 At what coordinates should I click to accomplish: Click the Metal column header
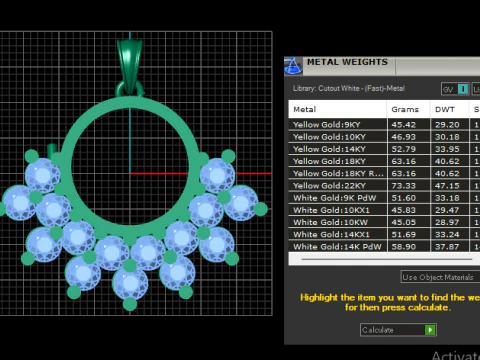pyautogui.click(x=337, y=109)
